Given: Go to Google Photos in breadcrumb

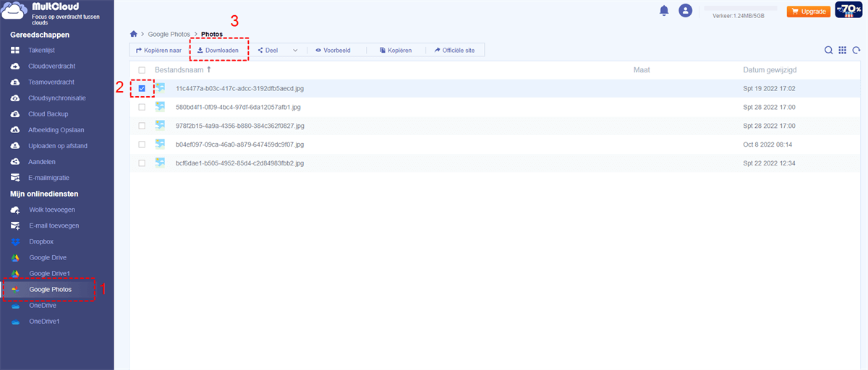Looking at the screenshot, I should pos(169,34).
